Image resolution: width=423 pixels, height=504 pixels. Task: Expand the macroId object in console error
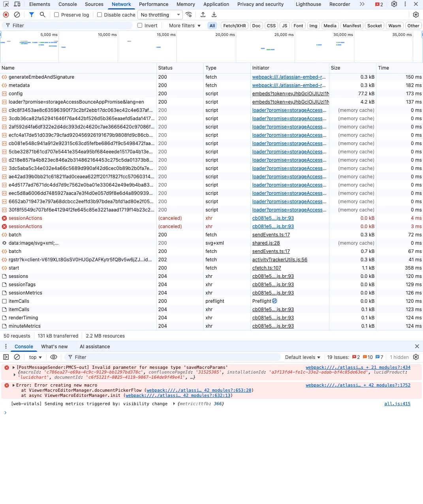click(x=15, y=375)
